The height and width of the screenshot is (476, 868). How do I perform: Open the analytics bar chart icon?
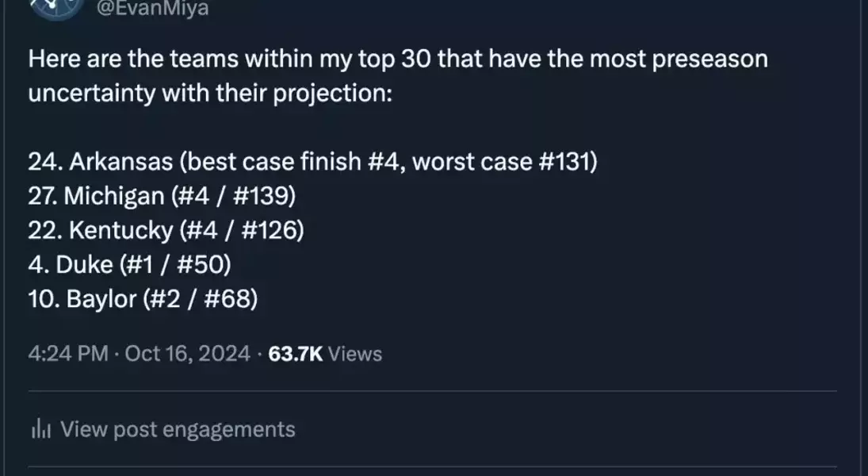41,429
